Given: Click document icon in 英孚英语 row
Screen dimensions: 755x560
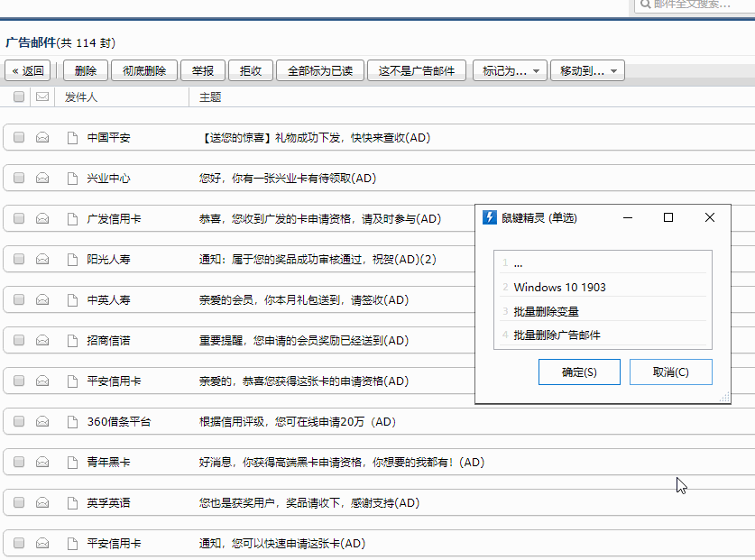Looking at the screenshot, I should click(72, 502).
